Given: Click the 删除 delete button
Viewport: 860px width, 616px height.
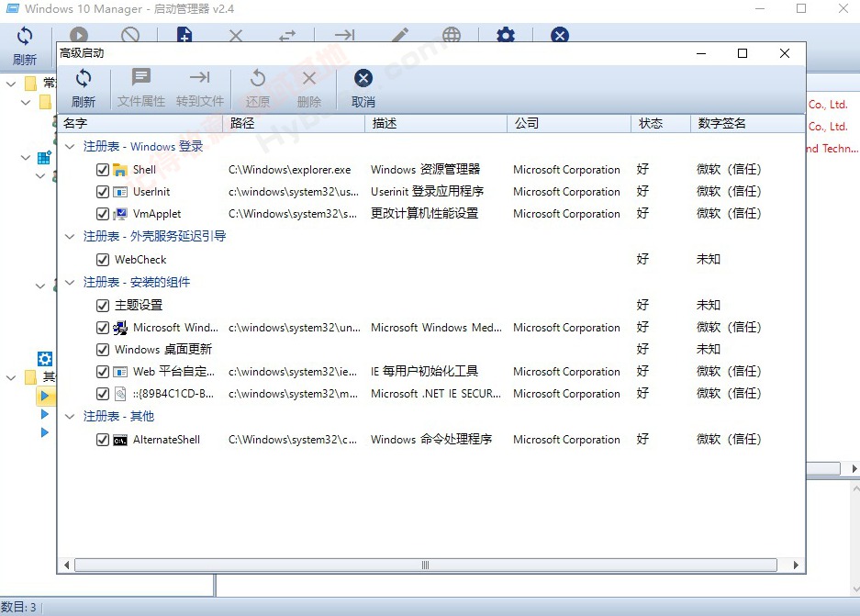Looking at the screenshot, I should (x=308, y=88).
